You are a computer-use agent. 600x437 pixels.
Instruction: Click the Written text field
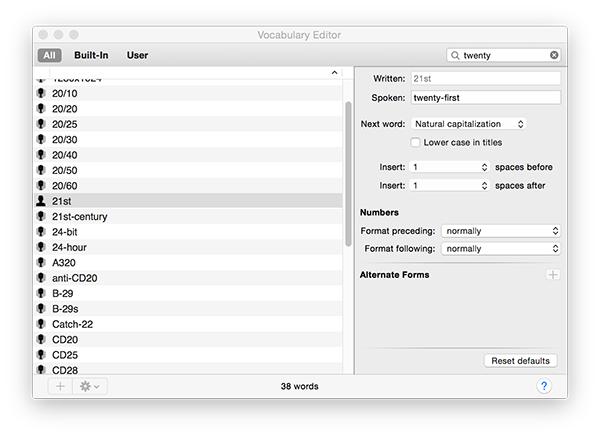tap(486, 78)
